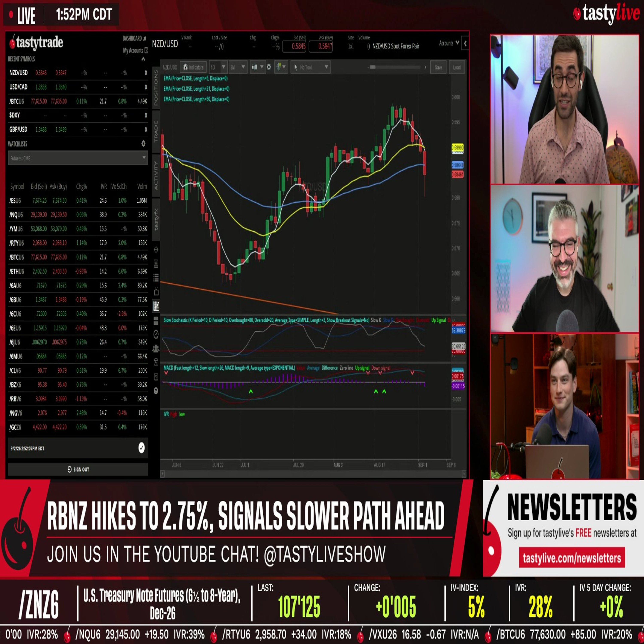
Task: Toggle the connection status checkmark
Action: (142, 448)
